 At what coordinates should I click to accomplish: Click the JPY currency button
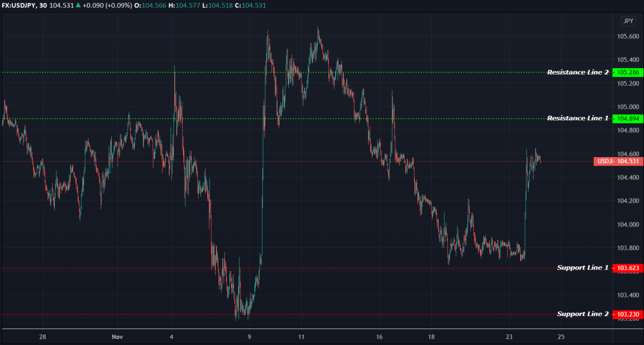pos(628,21)
